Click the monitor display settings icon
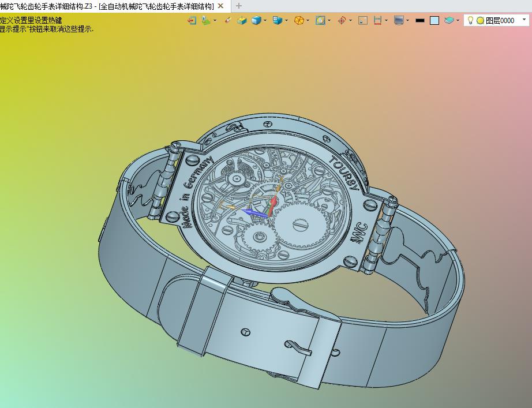 pos(399,21)
